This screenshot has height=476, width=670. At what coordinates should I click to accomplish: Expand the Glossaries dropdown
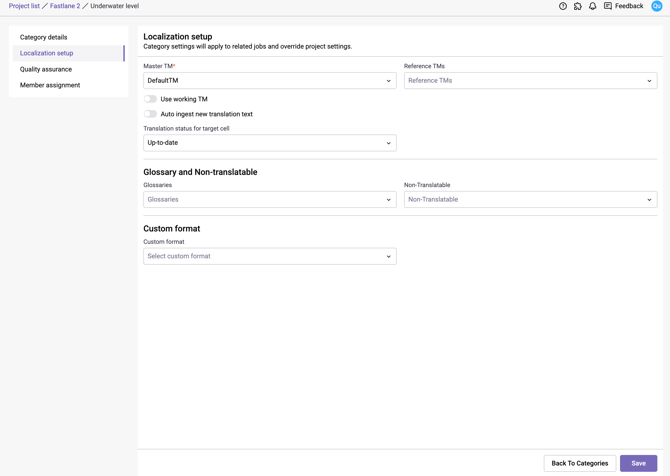point(269,200)
